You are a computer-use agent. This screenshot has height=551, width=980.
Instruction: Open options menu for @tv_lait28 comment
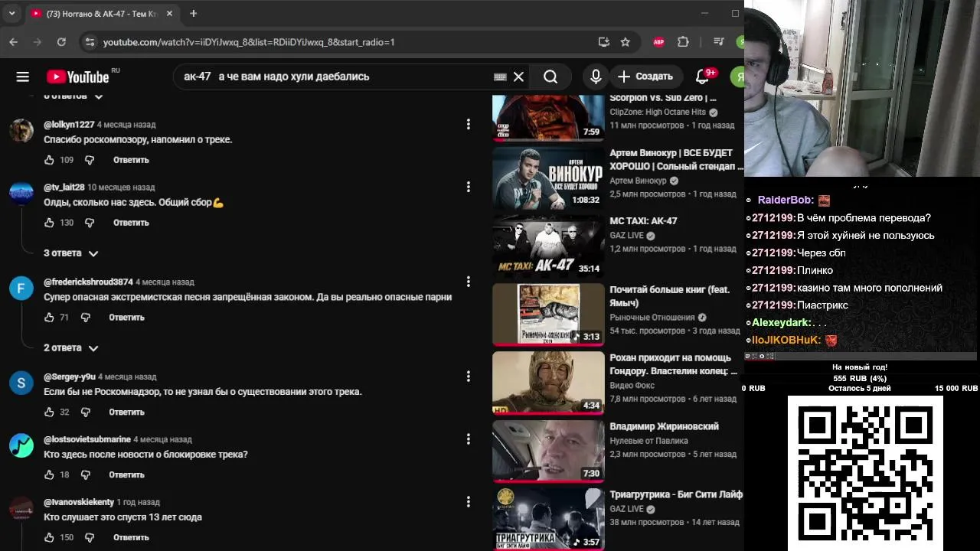(469, 187)
